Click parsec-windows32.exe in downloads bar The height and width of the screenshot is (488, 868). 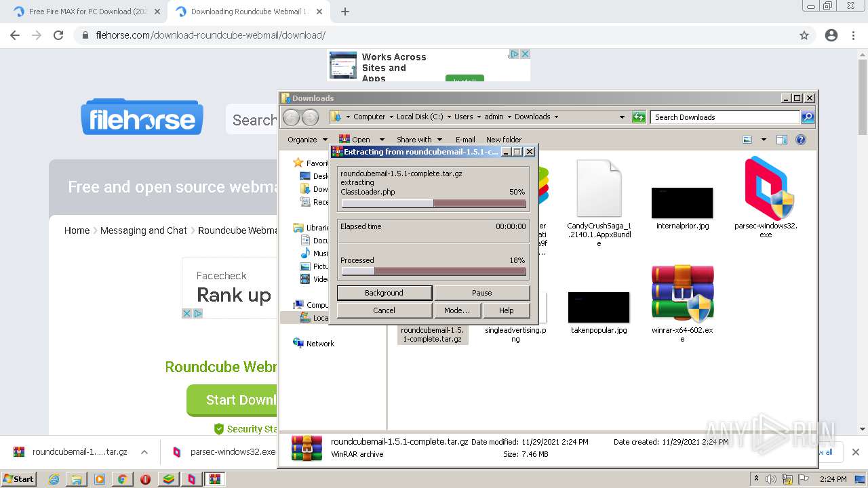(233, 452)
